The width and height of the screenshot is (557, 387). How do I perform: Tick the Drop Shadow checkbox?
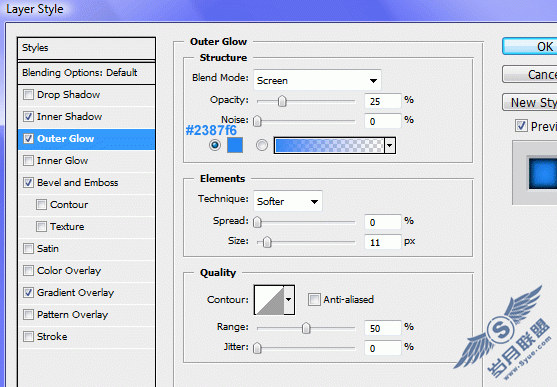pyautogui.click(x=28, y=95)
